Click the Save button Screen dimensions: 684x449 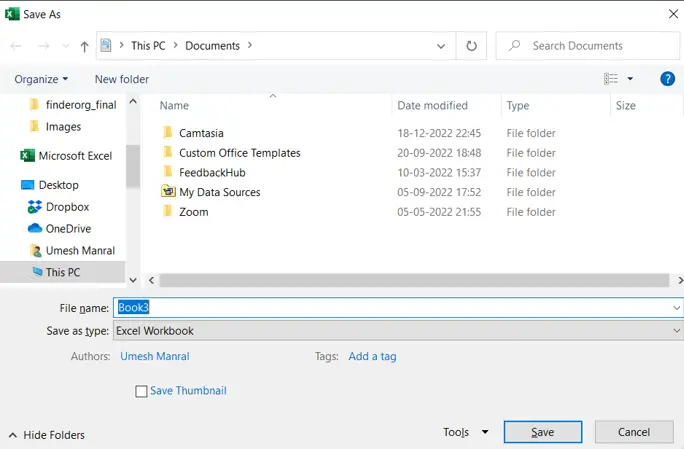[543, 432]
